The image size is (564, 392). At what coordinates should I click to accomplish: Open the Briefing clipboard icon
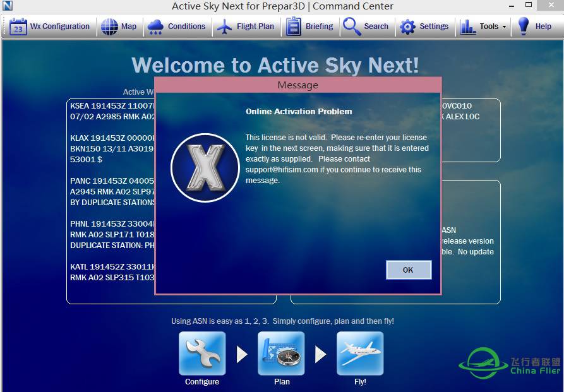(294, 27)
